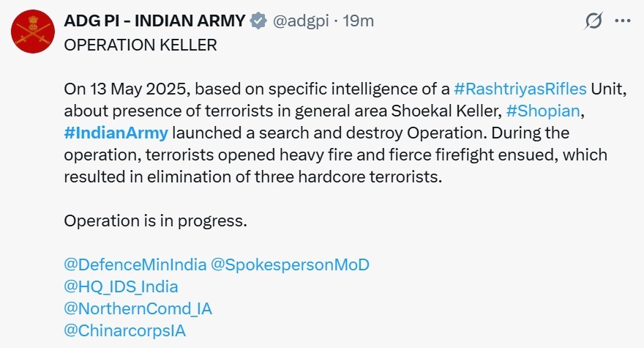Visit the @ChinarcorpsIA mention
644x348 pixels.
coord(125,330)
